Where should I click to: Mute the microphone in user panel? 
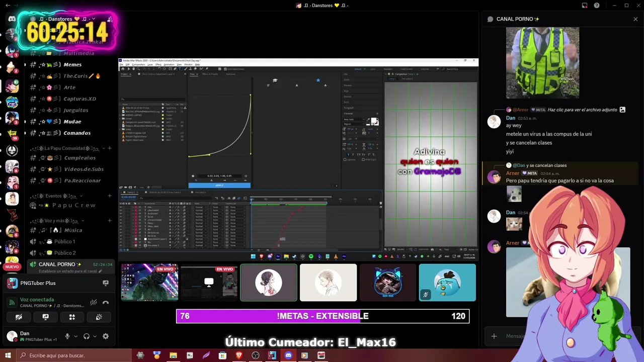click(67, 336)
